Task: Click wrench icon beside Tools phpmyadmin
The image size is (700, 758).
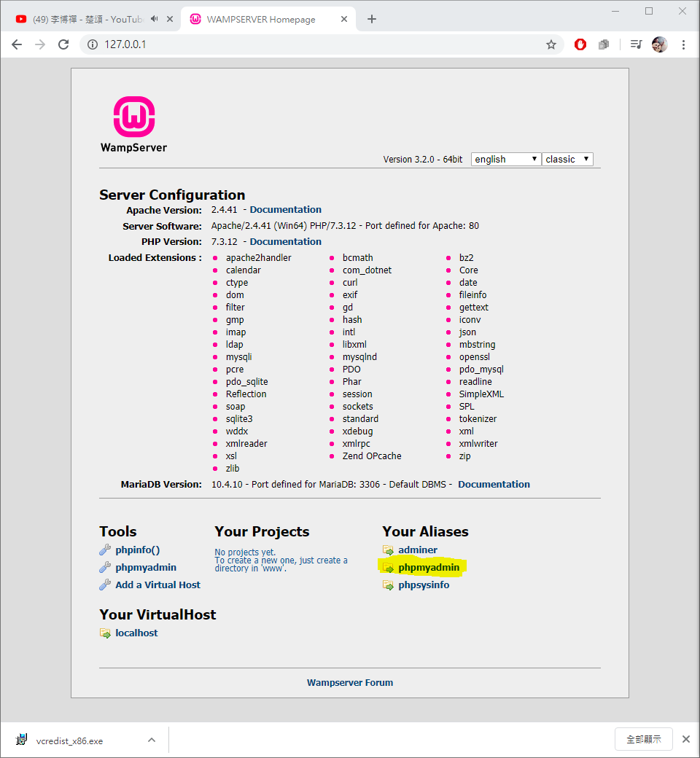Action: (x=105, y=567)
